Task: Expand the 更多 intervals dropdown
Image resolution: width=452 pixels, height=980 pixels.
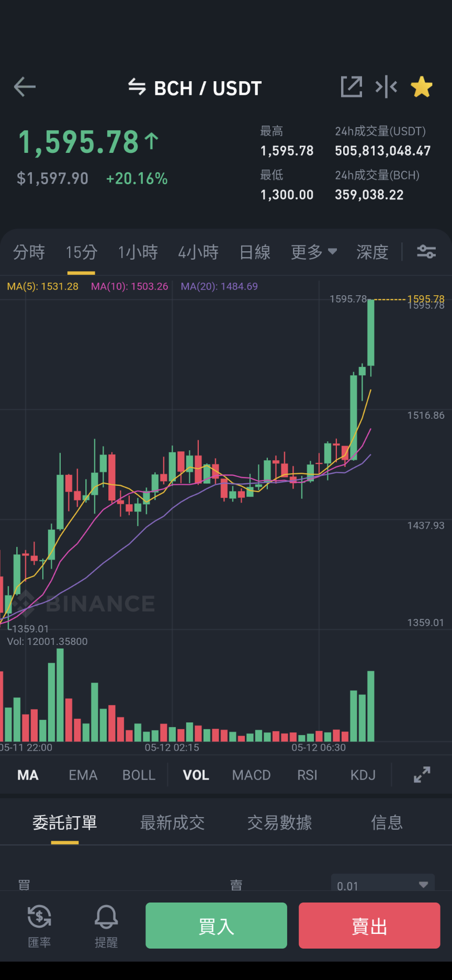Action: (x=314, y=252)
